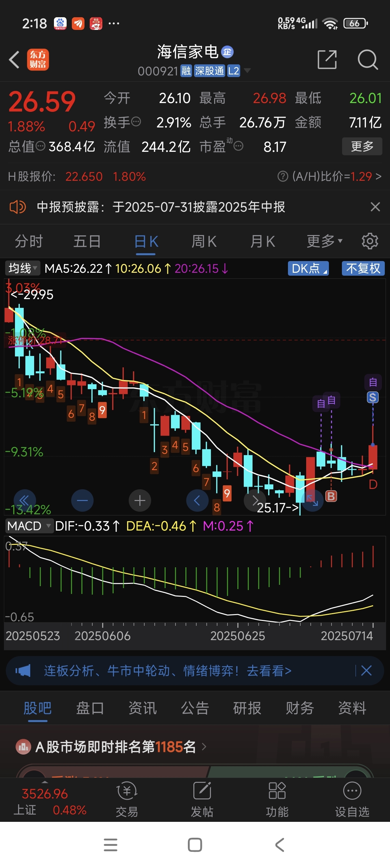Switch to 分时 chart tab
390x868 pixels.
pyautogui.click(x=29, y=241)
